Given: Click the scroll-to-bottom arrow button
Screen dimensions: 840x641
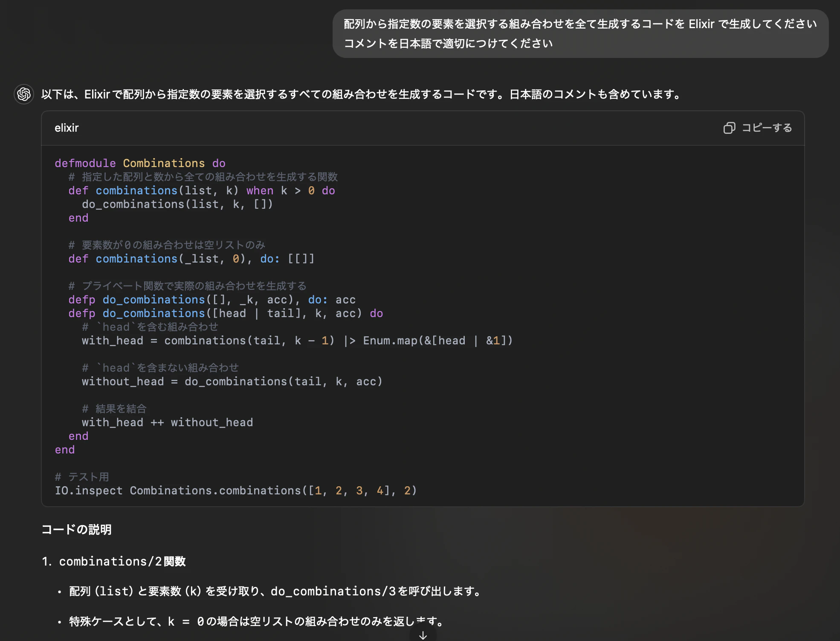Looking at the screenshot, I should click(423, 635).
